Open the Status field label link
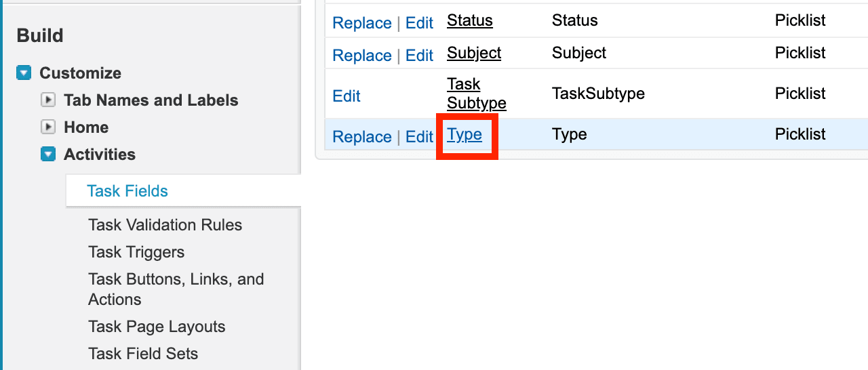 [x=469, y=20]
